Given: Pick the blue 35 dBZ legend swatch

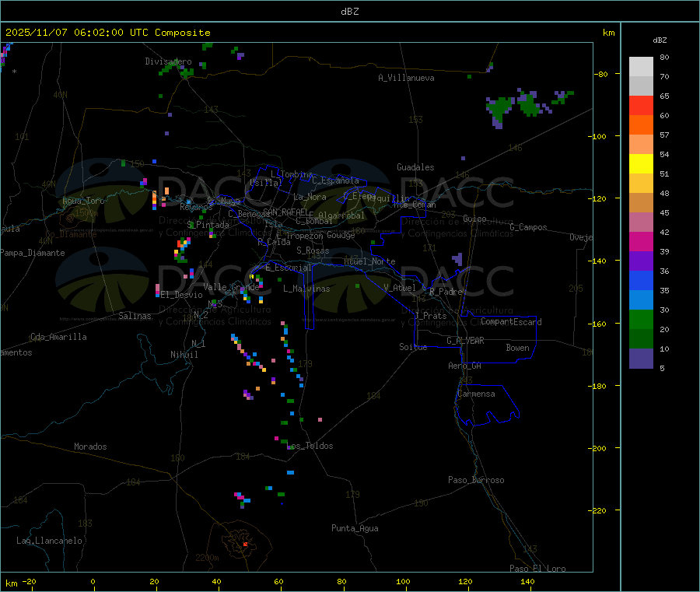Looking at the screenshot, I should (641, 280).
